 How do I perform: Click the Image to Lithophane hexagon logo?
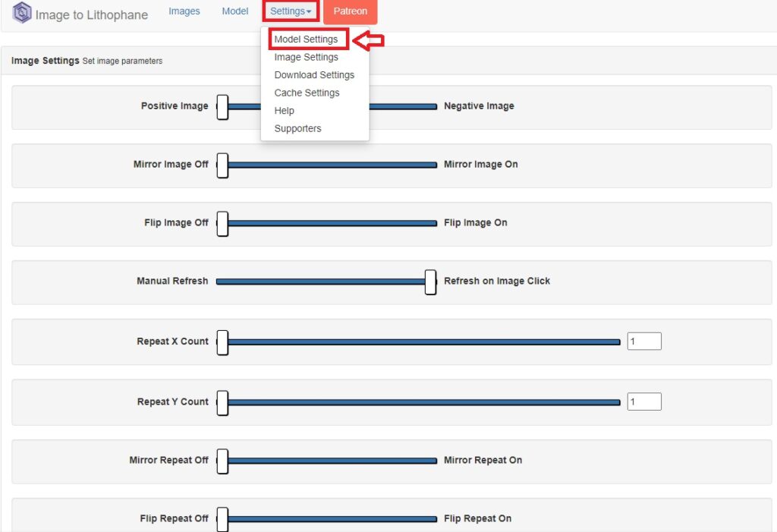click(x=22, y=13)
